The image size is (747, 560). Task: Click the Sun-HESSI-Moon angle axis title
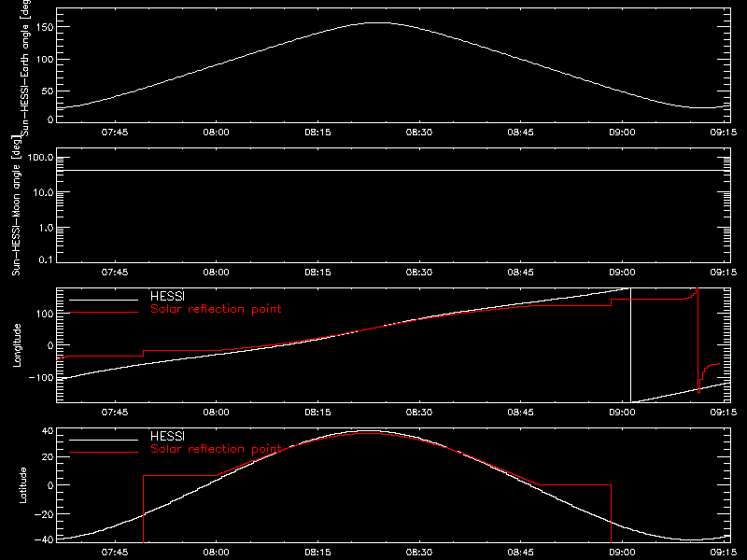click(x=16, y=205)
